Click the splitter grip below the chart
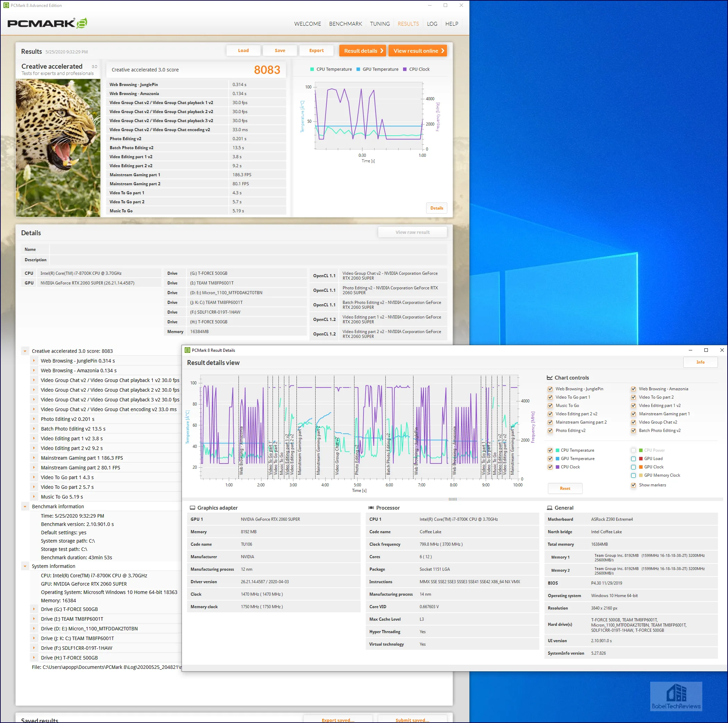The width and height of the screenshot is (728, 723). pyautogui.click(x=453, y=499)
